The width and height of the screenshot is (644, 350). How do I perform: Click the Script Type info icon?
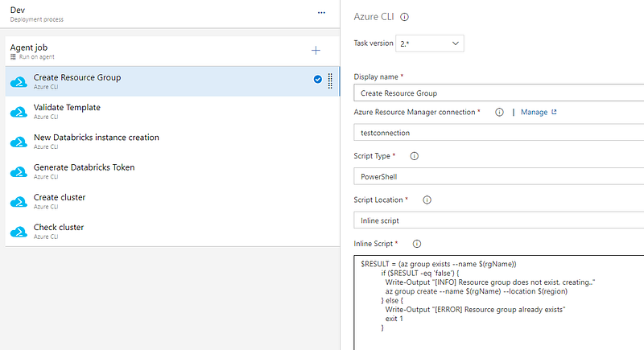pyautogui.click(x=415, y=156)
